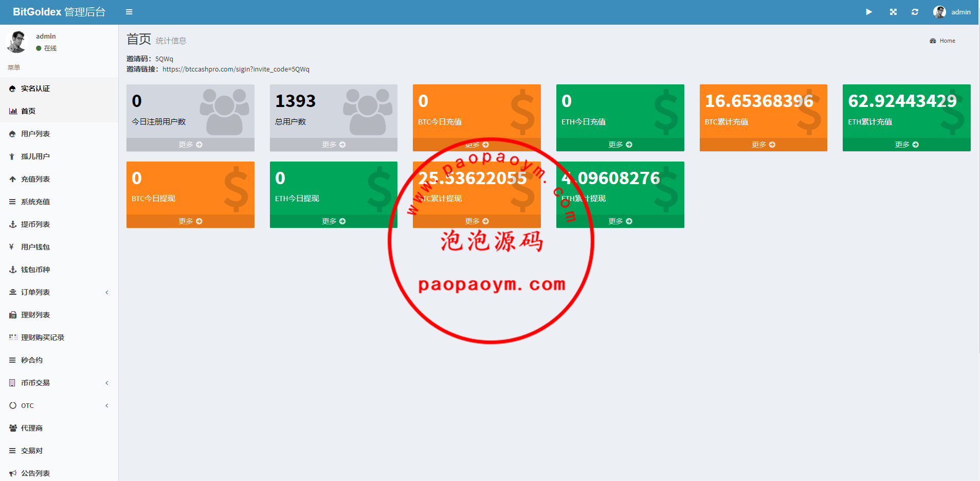Click the BitGoldex 管理后台 logo
980x481 pixels.
point(59,12)
